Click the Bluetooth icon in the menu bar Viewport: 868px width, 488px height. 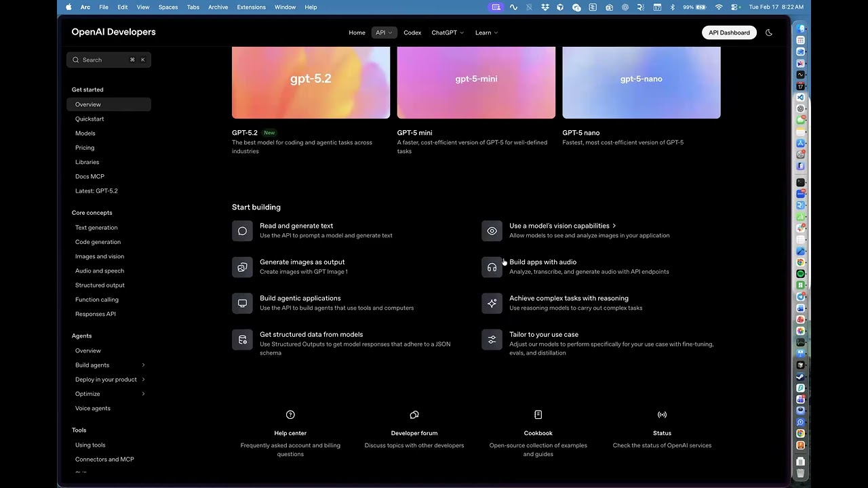673,7
